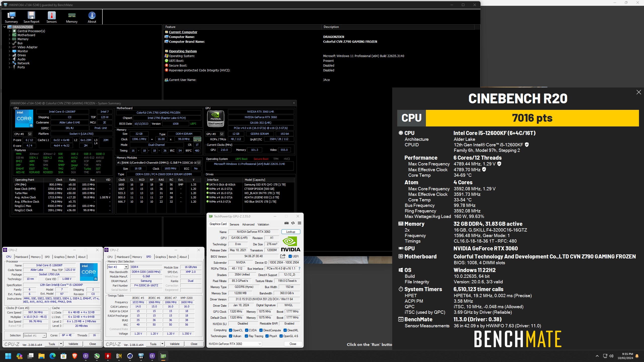
Task: Click Validate in the left CPU-Z window
Action: (x=73, y=344)
